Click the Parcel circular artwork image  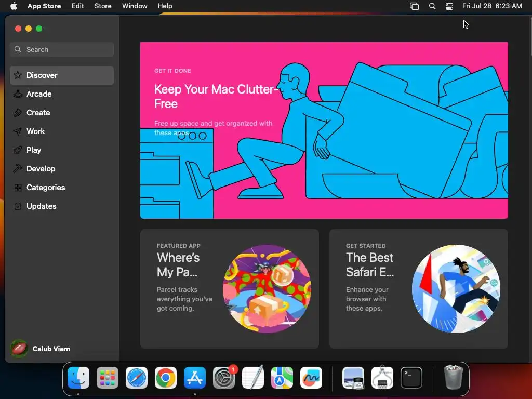pos(267,289)
